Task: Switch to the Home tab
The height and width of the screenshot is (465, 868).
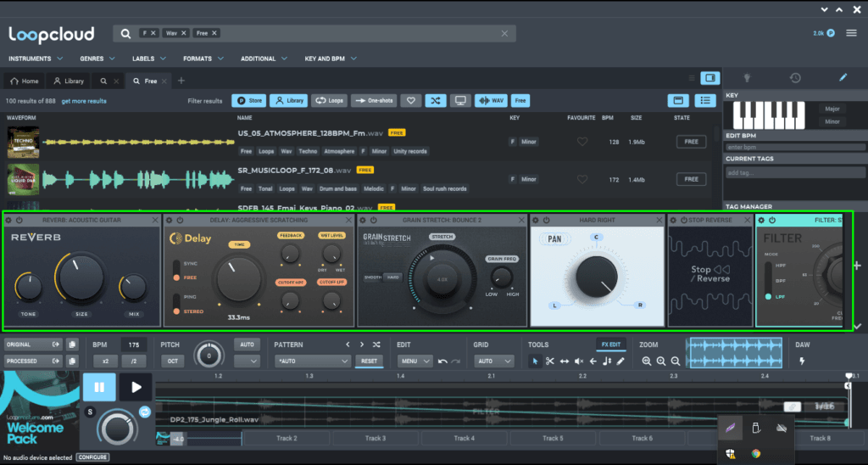Action: tap(25, 81)
